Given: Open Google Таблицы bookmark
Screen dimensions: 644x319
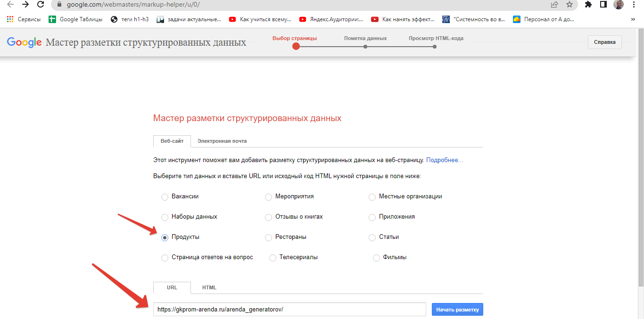Looking at the screenshot, I should click(x=75, y=19).
